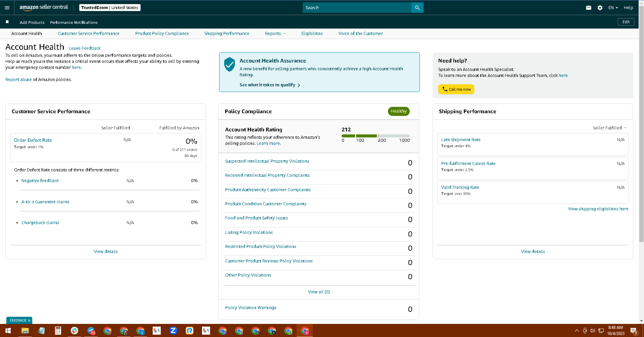
Task: Open the Chrome window with lowercase k badge
Action: tap(140, 331)
